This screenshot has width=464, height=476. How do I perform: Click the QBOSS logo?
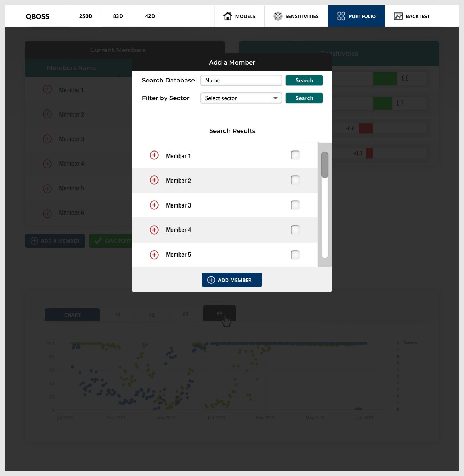pyautogui.click(x=37, y=16)
